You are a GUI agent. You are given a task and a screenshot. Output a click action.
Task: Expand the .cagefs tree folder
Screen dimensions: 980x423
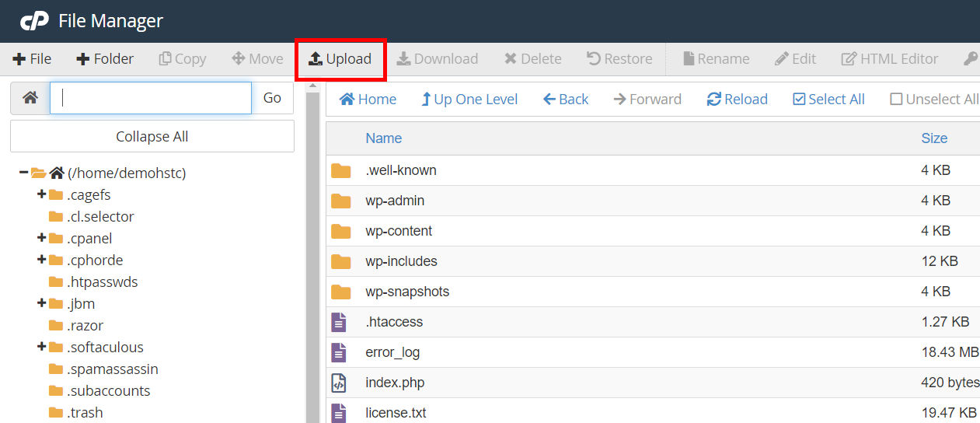point(42,194)
